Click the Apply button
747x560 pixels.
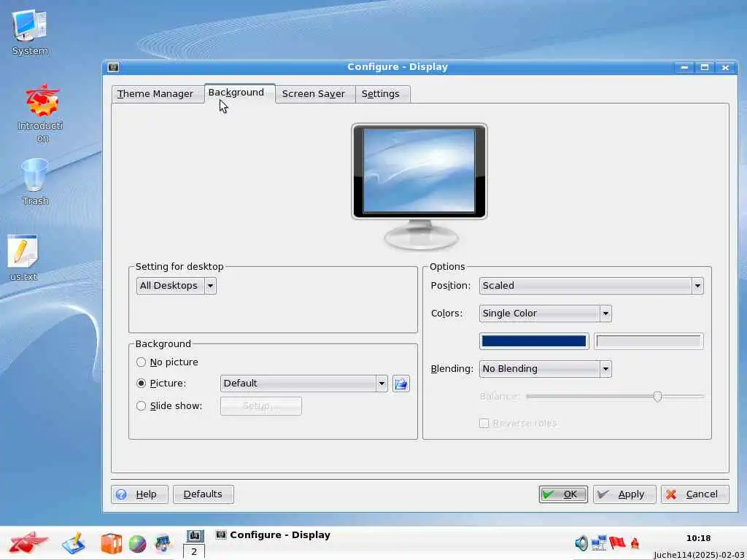(624, 494)
